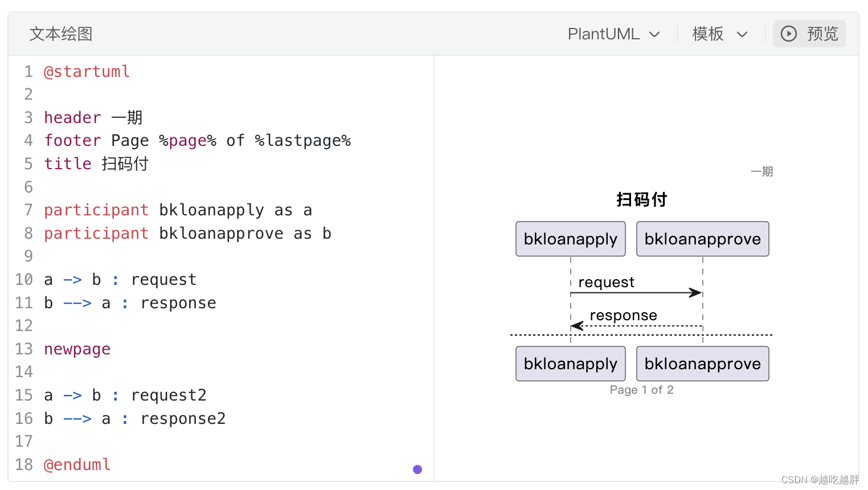Click line number 10 in the gutter
Screen dimensions: 868x490
(24, 280)
